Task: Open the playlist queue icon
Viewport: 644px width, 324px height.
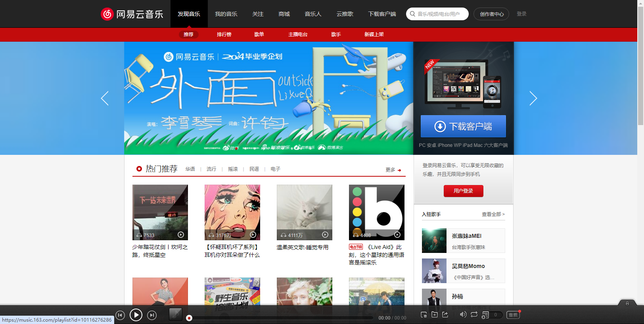Action: 485,315
